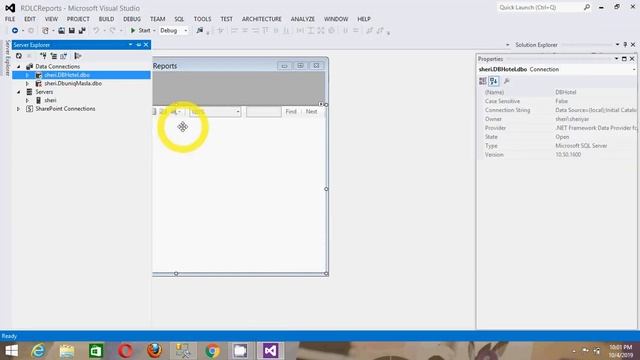The width and height of the screenshot is (640, 360).
Task: Click the Open File toolbar icon
Action: (x=61, y=30)
